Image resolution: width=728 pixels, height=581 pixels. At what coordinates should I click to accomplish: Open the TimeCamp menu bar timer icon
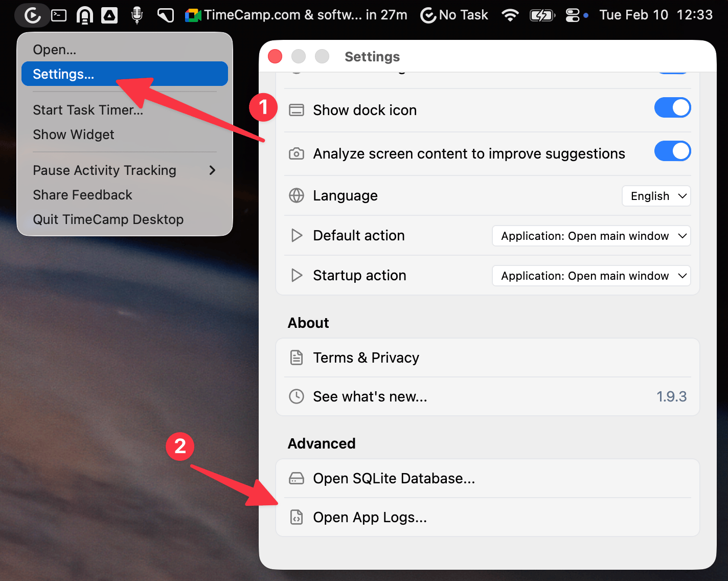[x=32, y=15]
